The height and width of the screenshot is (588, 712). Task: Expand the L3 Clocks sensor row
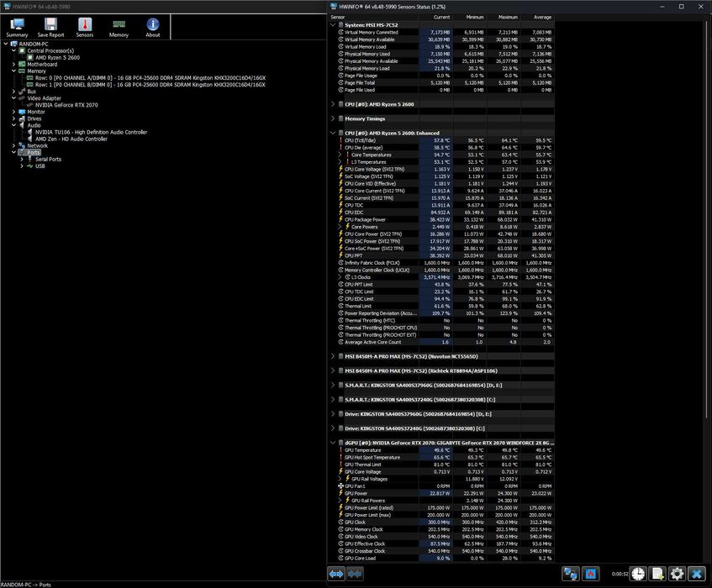[x=340, y=277]
